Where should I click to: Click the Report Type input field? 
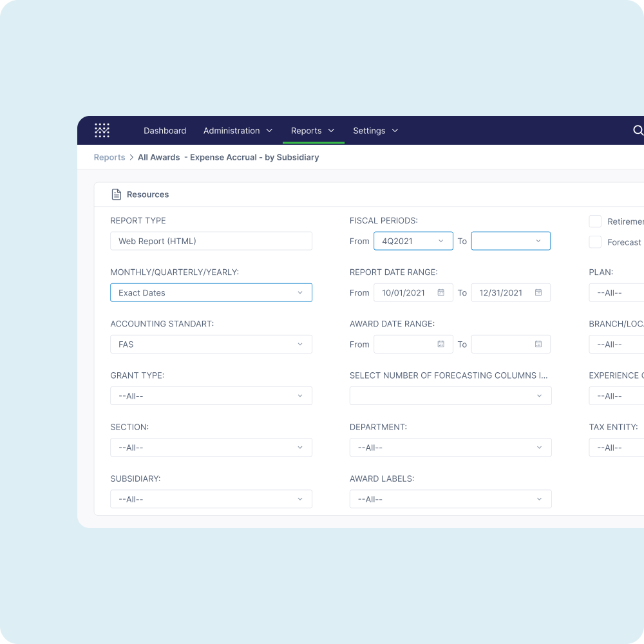[x=211, y=241]
